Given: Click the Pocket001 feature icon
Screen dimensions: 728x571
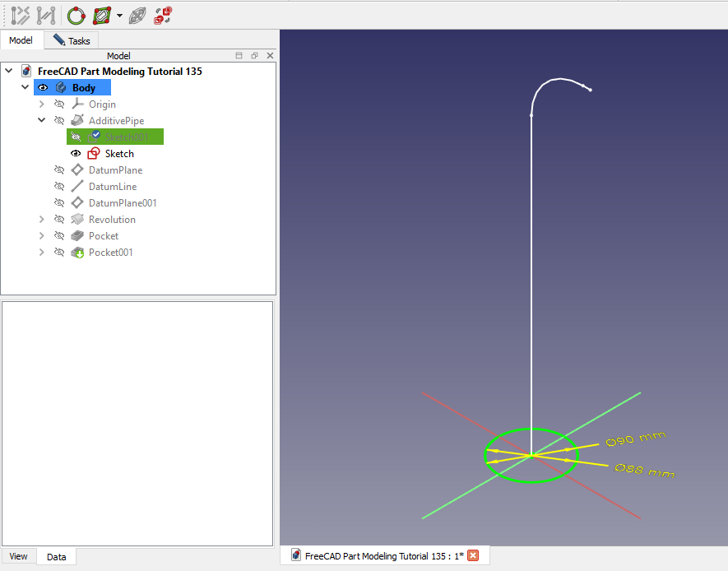Looking at the screenshot, I should coord(77,253).
